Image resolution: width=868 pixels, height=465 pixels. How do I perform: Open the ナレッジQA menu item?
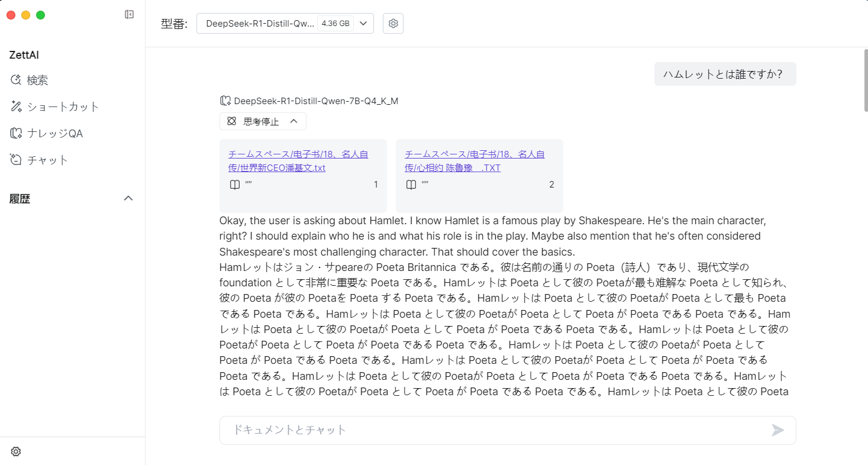pyautogui.click(x=54, y=133)
